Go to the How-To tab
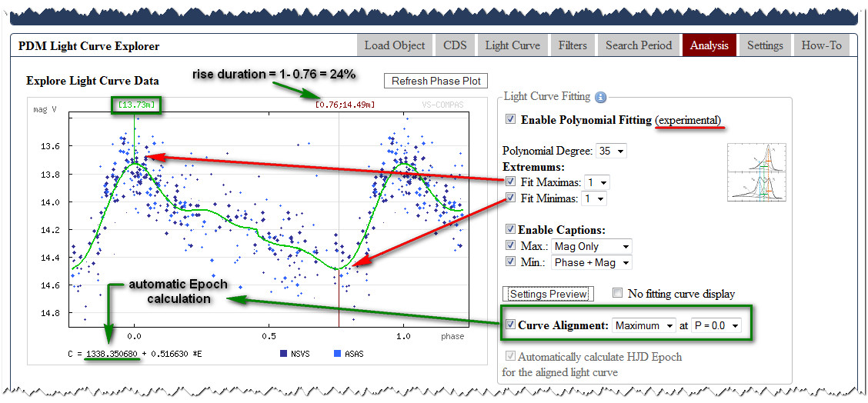This screenshot has width=868, height=403. pos(821,45)
